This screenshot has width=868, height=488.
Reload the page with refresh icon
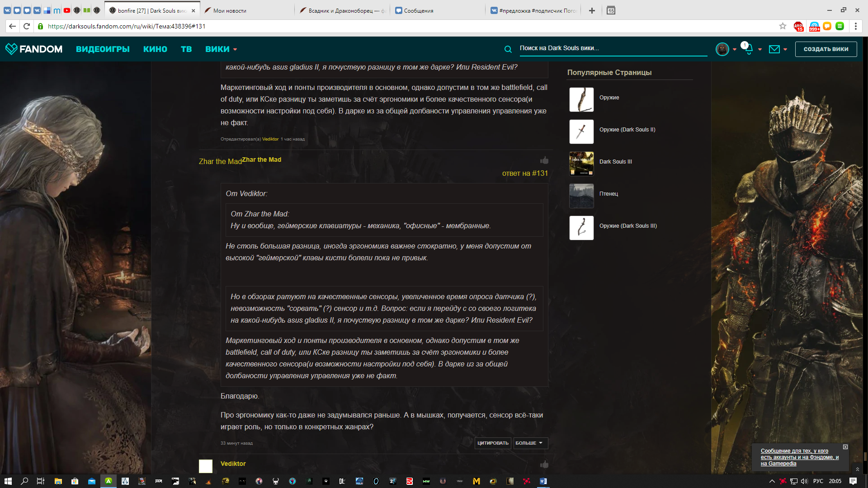[27, 26]
